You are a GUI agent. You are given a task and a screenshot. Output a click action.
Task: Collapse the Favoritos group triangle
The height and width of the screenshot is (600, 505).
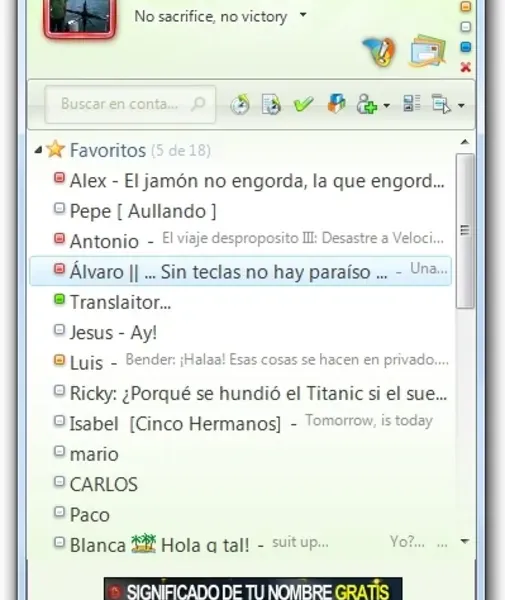[38, 150]
